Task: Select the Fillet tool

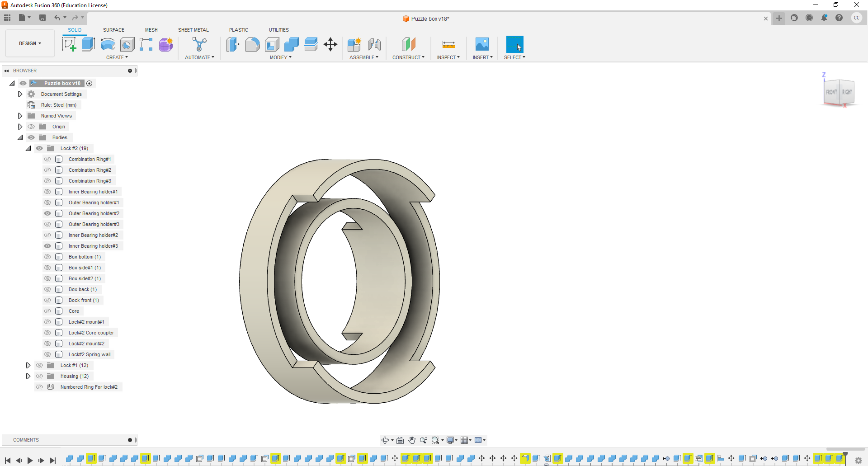Action: point(252,44)
